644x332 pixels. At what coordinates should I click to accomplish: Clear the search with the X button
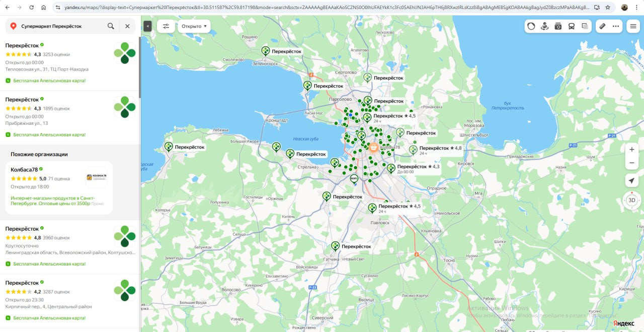coord(127,26)
